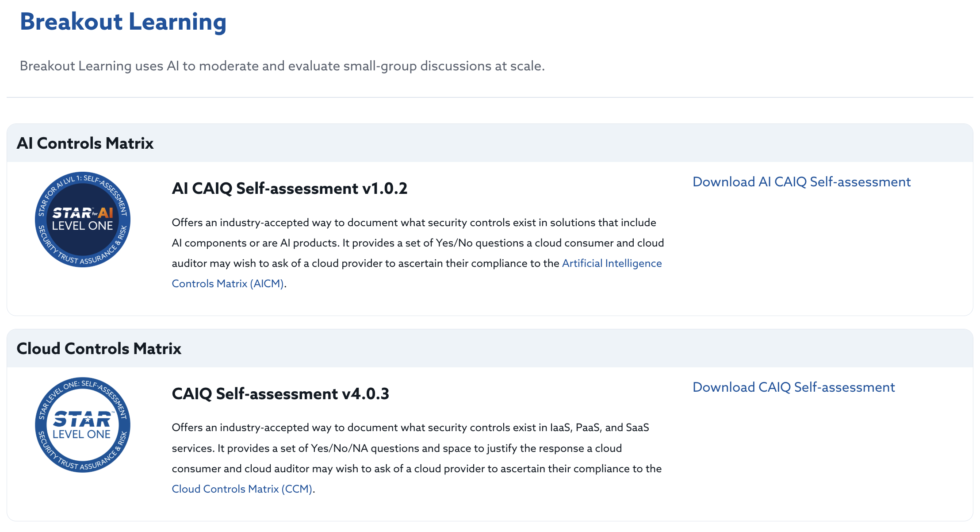Click the blue STAR wordmark in the Cloud badge
Viewport: 980px width, 532px height.
[x=82, y=419]
